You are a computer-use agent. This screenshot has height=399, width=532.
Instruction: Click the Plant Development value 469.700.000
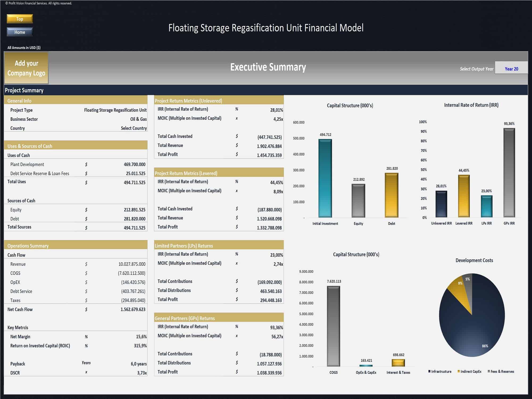135,164
